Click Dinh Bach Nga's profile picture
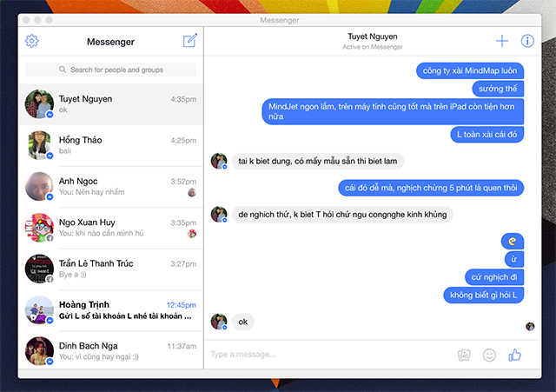The width and height of the screenshot is (556, 392). [x=39, y=351]
